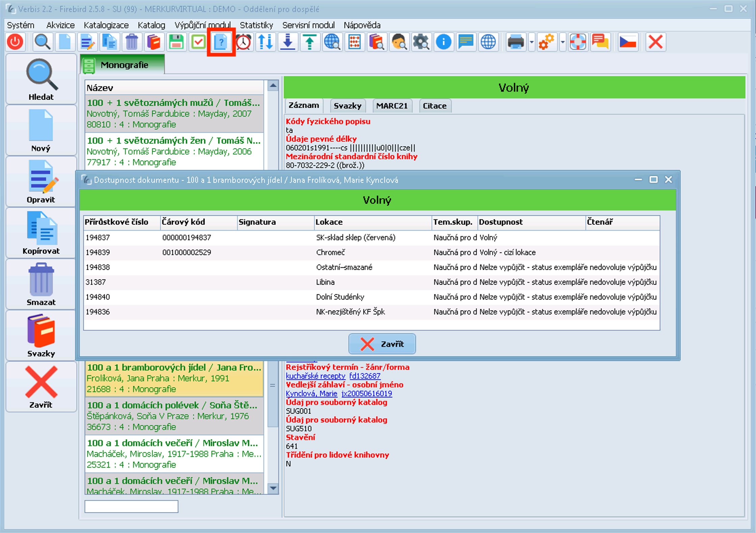
Task: Open the Katalog menu
Action: coord(152,25)
